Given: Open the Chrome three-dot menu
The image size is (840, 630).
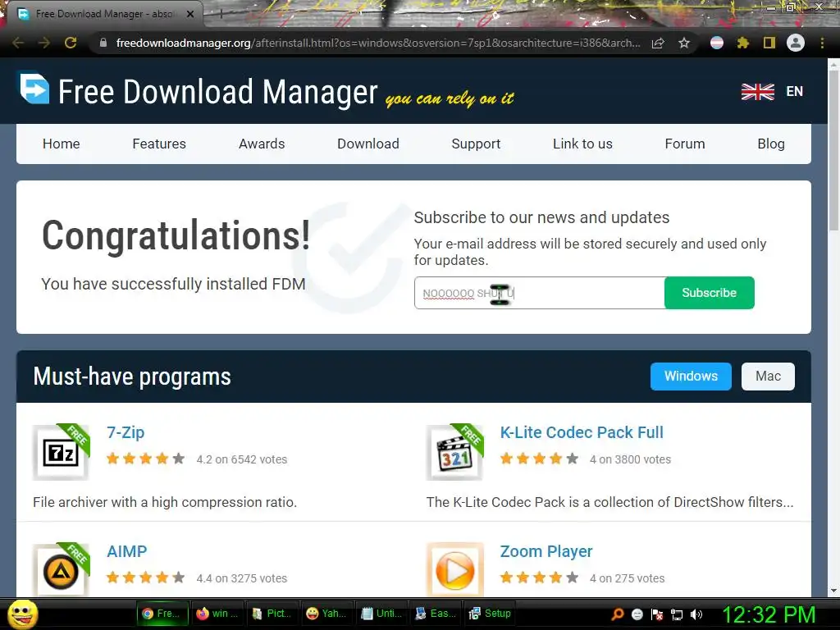Looking at the screenshot, I should 822,43.
